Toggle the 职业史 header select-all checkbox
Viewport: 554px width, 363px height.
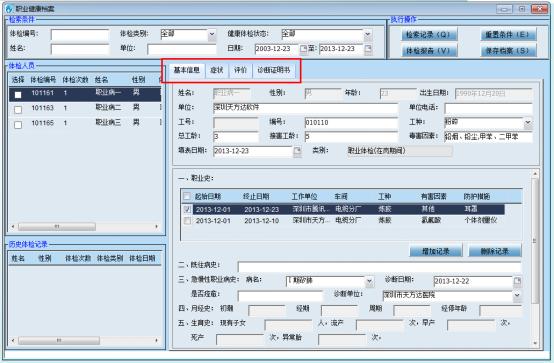click(x=187, y=196)
